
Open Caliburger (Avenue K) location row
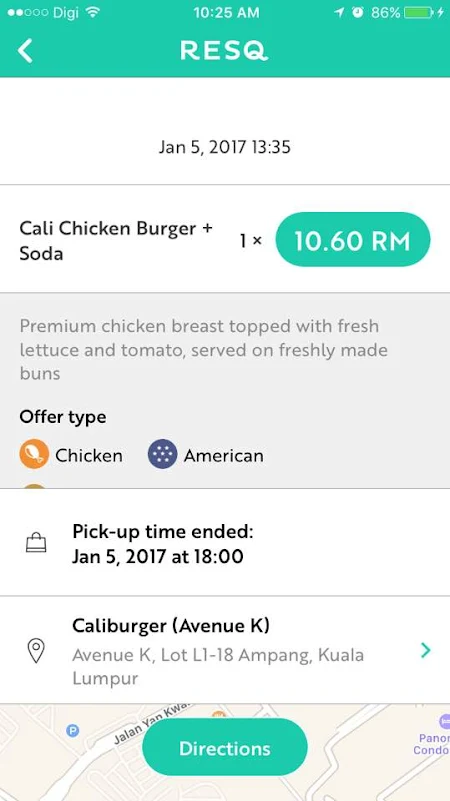pos(225,650)
